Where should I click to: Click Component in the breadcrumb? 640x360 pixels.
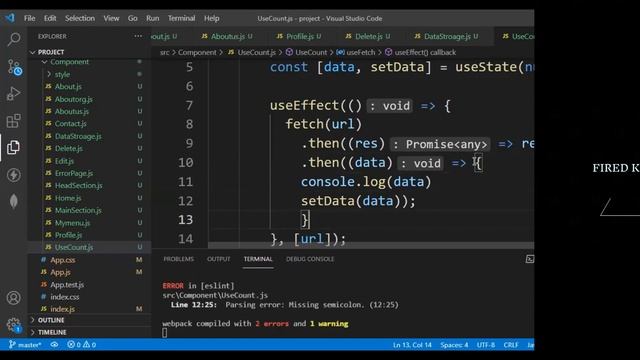[x=197, y=52]
